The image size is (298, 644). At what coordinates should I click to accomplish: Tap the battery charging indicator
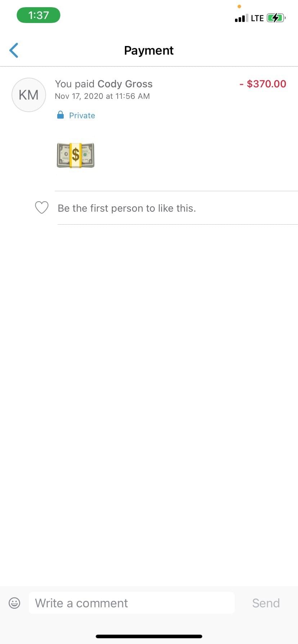pyautogui.click(x=276, y=18)
